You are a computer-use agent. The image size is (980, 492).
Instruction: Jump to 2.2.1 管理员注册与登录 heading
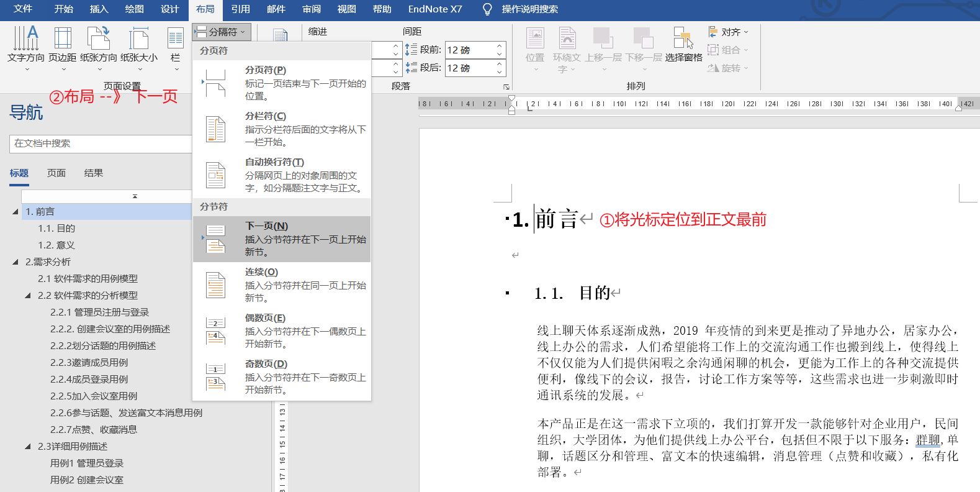coord(99,312)
